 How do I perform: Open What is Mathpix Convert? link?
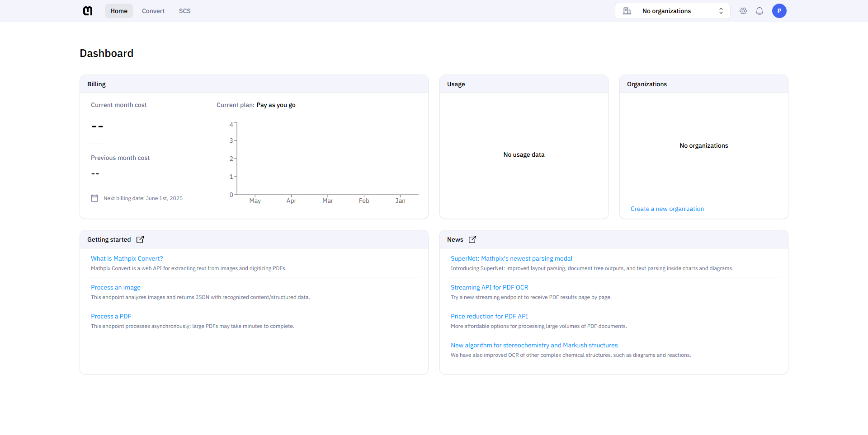click(127, 258)
